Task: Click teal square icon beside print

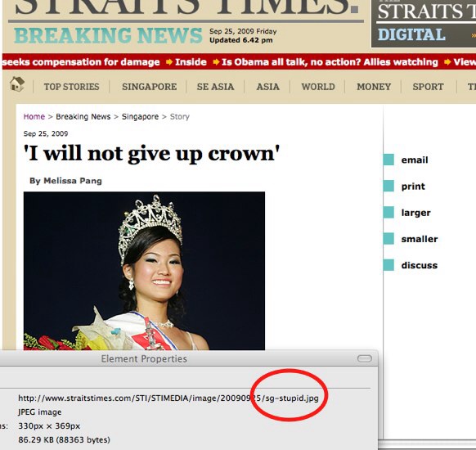Action: coord(388,186)
